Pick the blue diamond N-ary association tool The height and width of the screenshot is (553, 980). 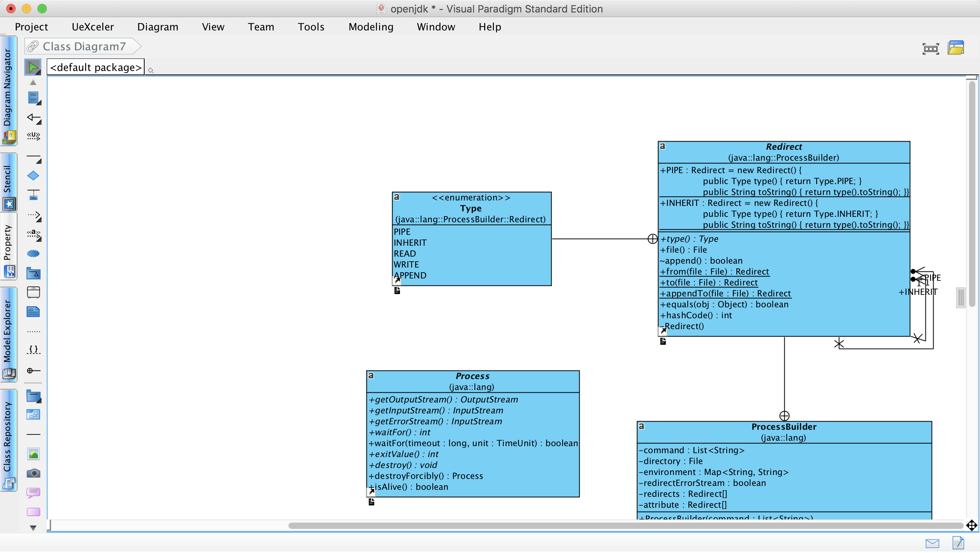33,176
